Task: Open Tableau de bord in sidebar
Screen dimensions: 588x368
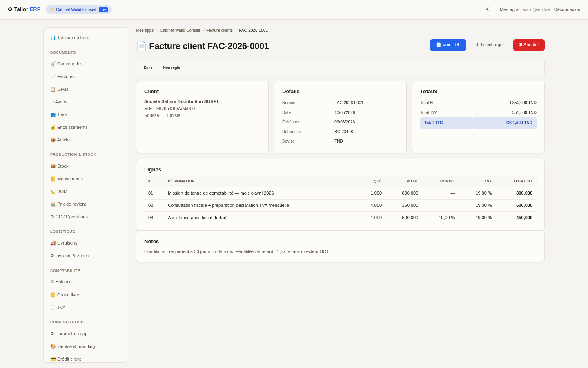Action: click(x=86, y=38)
